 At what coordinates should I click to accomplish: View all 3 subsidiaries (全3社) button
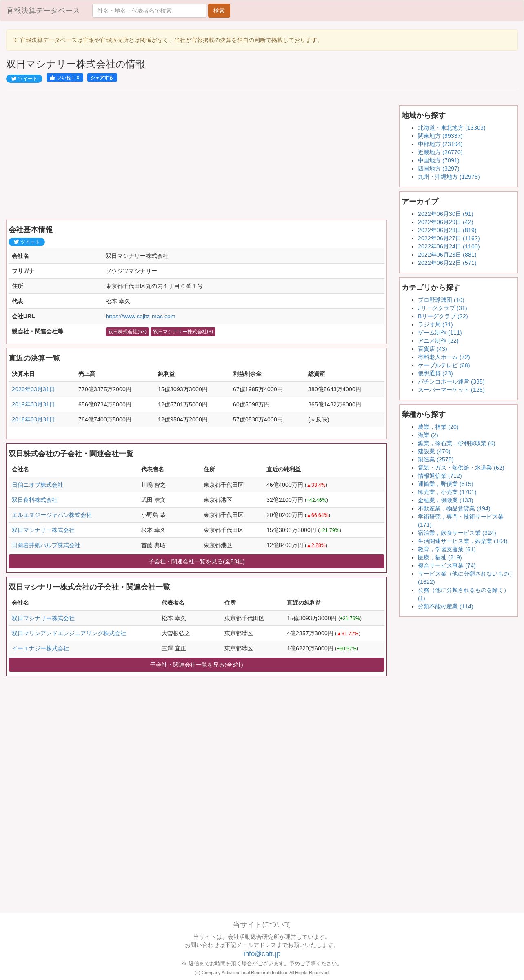pyautogui.click(x=196, y=665)
